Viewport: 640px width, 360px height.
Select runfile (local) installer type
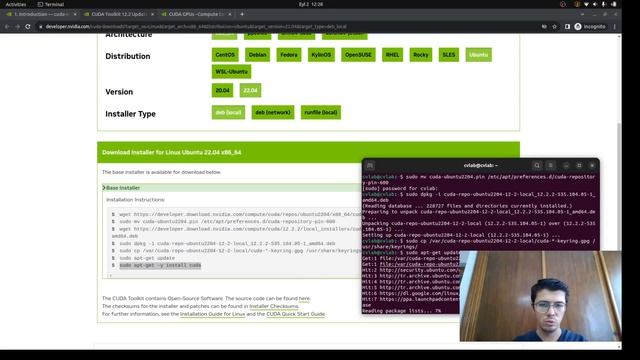(321, 112)
